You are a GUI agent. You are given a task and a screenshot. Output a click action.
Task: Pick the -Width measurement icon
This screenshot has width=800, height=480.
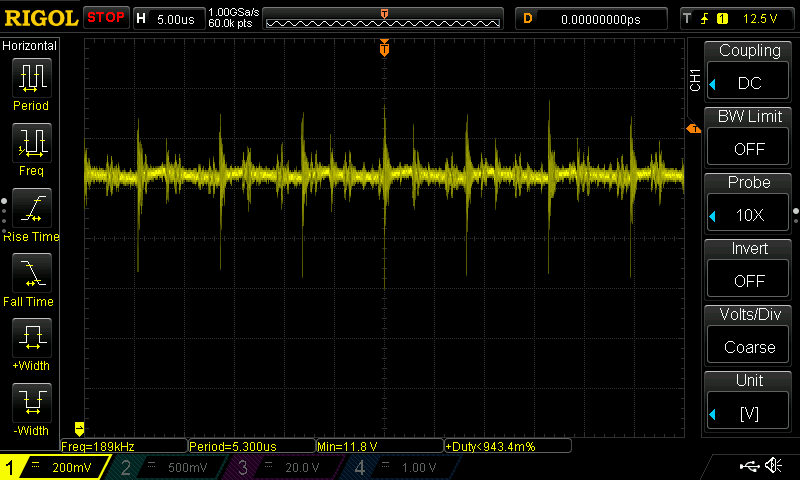click(x=31, y=403)
